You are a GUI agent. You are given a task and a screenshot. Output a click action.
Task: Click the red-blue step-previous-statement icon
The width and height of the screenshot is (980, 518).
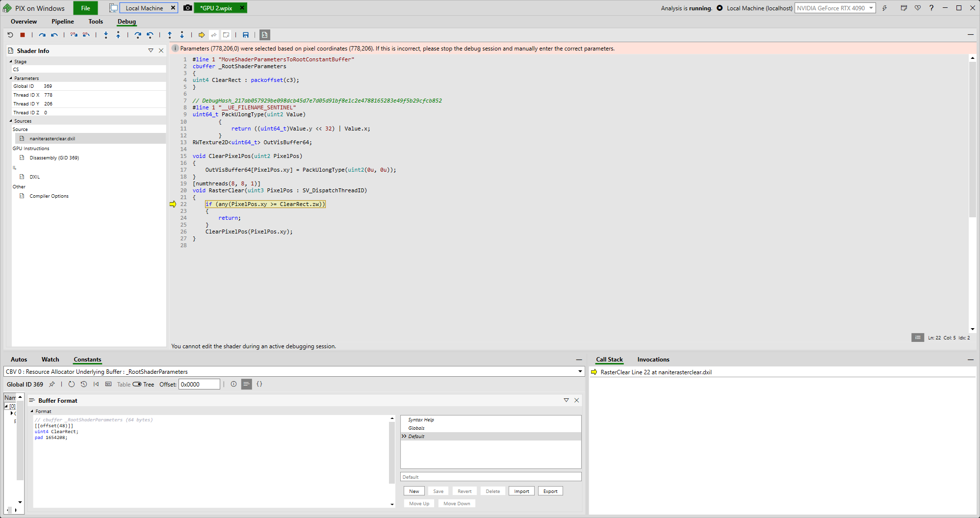86,35
